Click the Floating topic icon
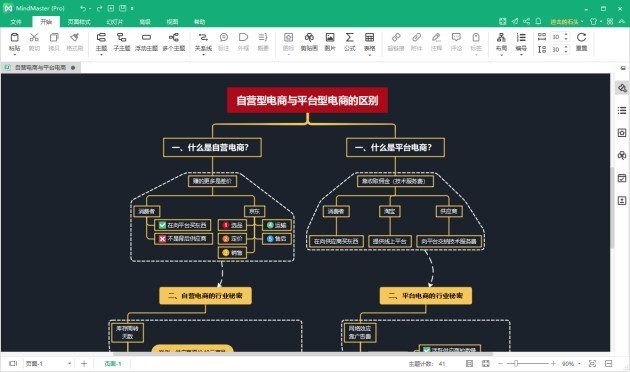Screen dimensions: 630x372 click(x=146, y=42)
